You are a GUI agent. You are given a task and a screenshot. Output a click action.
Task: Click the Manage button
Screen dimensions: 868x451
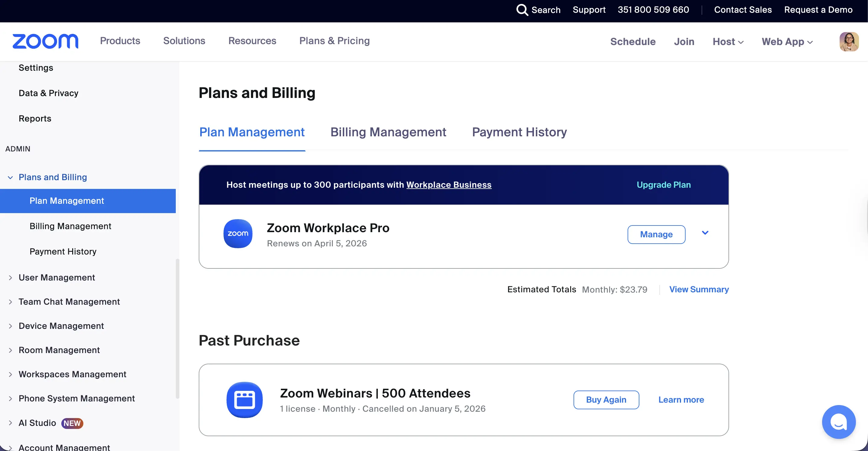[656, 234]
